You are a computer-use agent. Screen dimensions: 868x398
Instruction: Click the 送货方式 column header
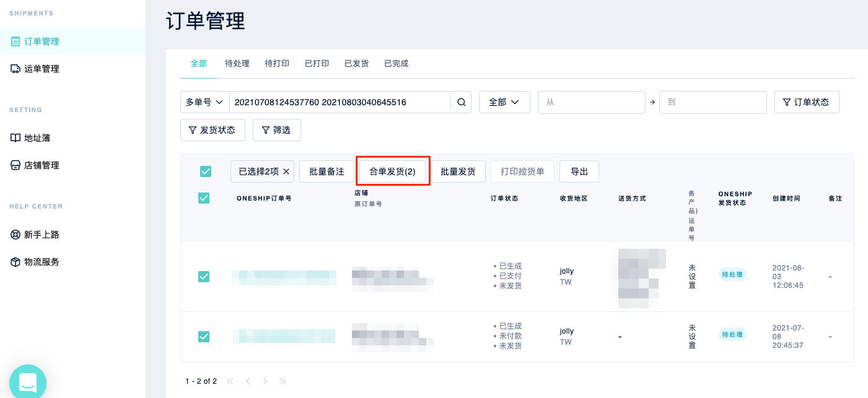tap(632, 199)
